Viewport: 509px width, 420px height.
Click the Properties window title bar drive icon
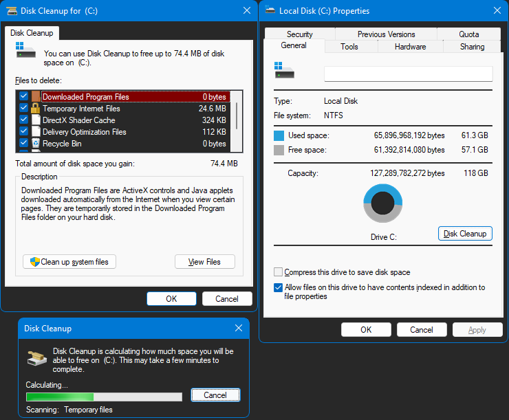270,10
